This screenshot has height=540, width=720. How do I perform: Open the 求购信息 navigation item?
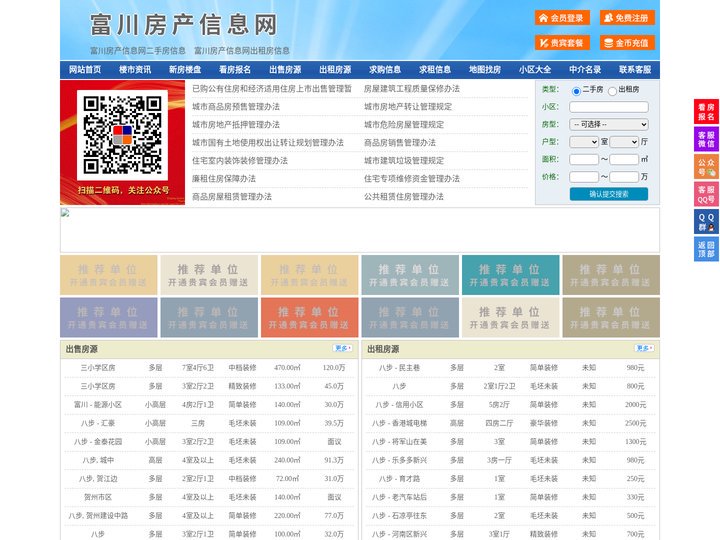point(385,70)
